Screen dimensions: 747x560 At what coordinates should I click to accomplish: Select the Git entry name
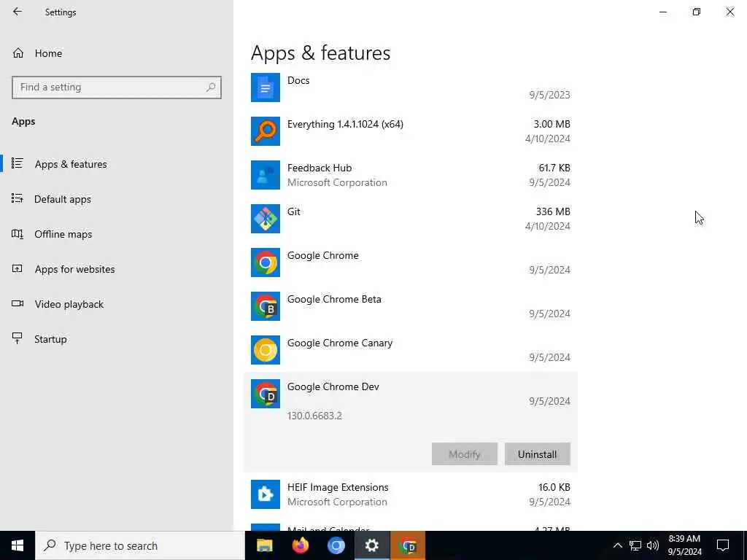pos(294,212)
